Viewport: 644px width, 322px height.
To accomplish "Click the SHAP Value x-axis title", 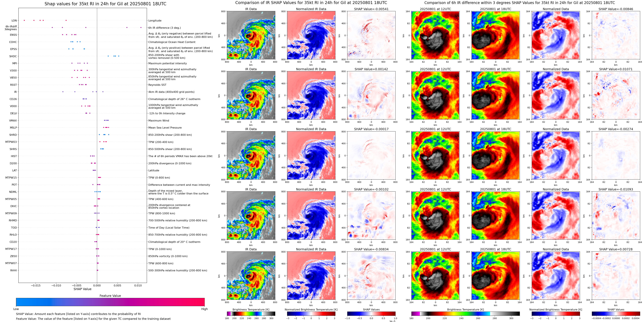I will pyautogui.click(x=82, y=289).
